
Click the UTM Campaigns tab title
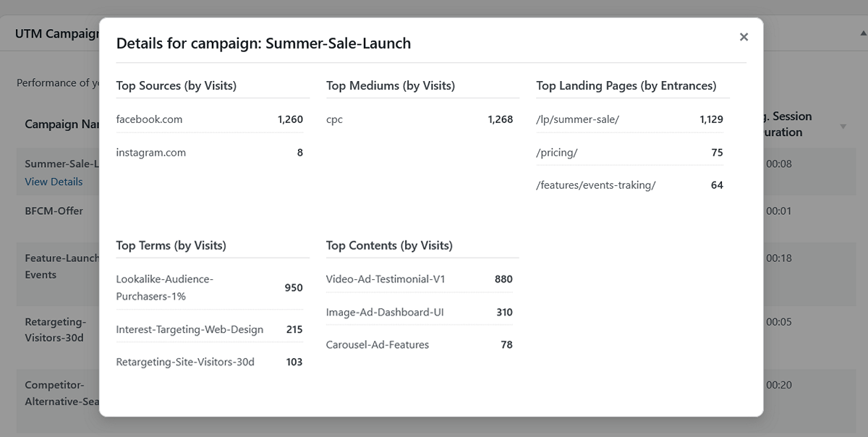(x=51, y=33)
